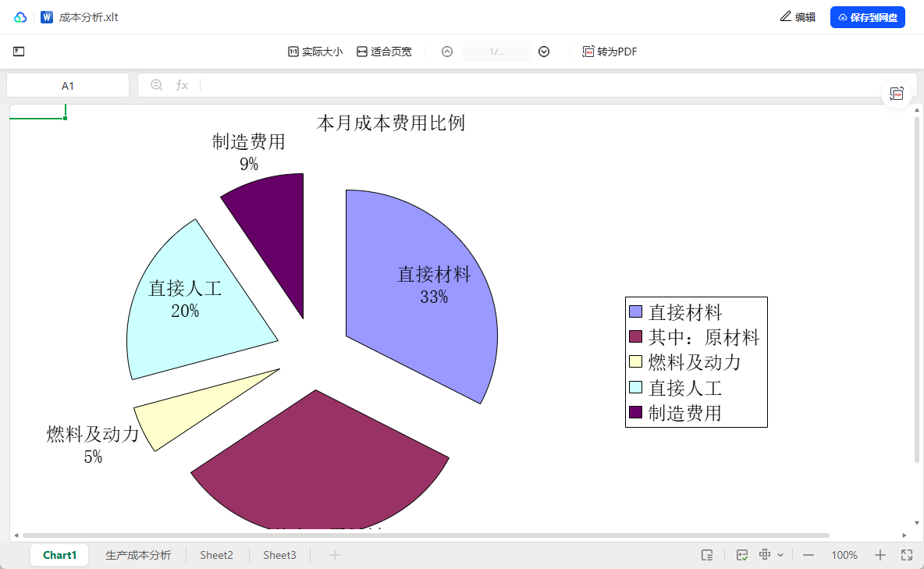Viewport: 924px width, 569px height.
Task: Open the floating PDF tool icon
Action: tap(897, 94)
